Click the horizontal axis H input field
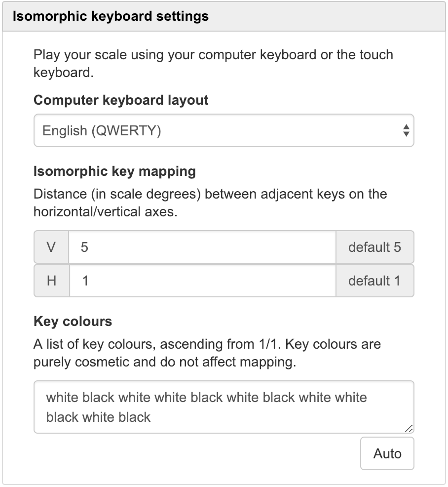The width and height of the screenshot is (448, 487). [202, 281]
